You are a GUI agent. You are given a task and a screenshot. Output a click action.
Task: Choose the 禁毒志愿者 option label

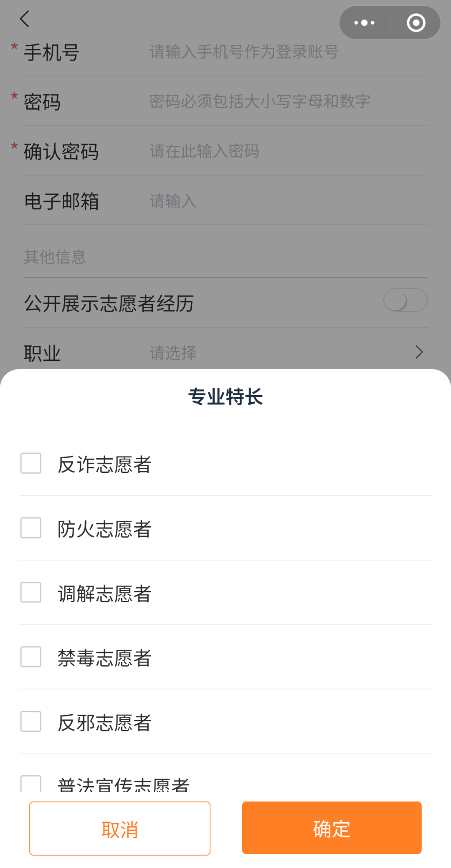(104, 658)
